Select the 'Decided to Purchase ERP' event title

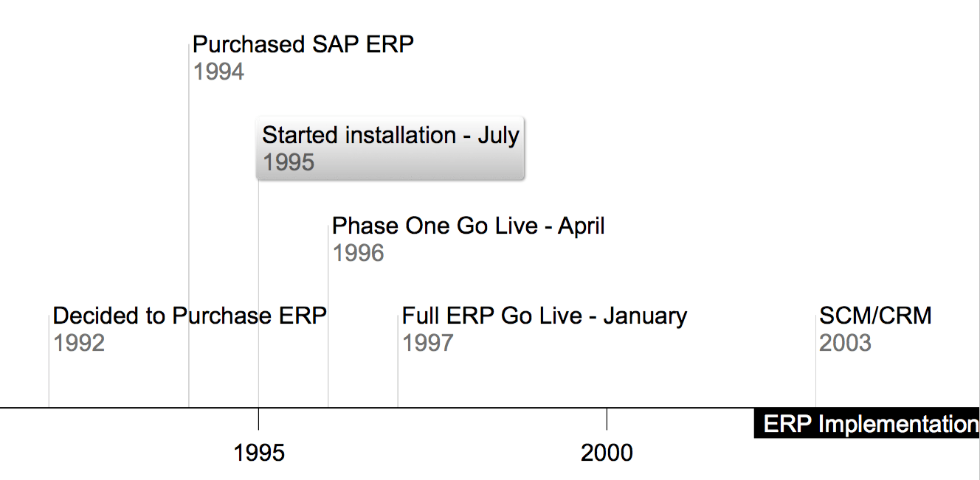[x=190, y=316]
